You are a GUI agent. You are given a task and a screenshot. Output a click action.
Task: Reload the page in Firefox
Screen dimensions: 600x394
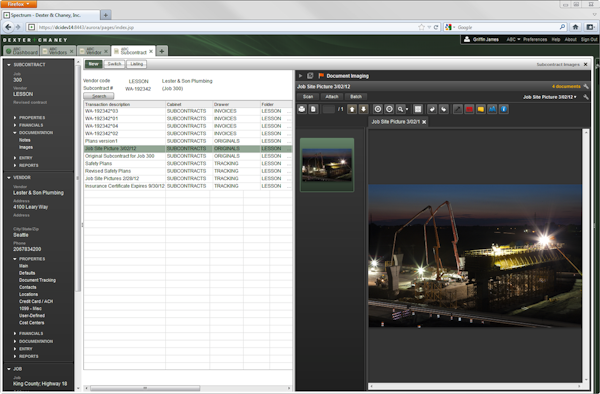point(436,27)
